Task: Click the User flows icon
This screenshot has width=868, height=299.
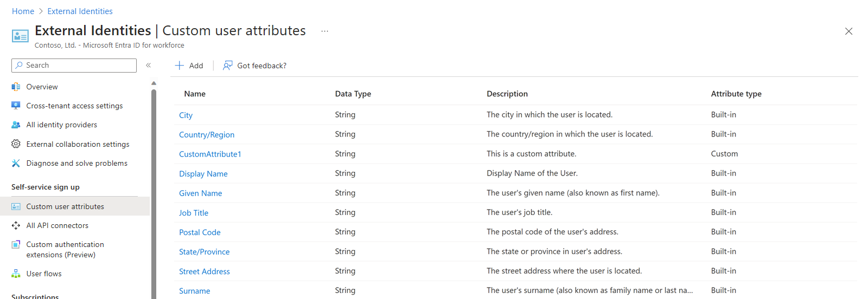Action: click(x=16, y=274)
